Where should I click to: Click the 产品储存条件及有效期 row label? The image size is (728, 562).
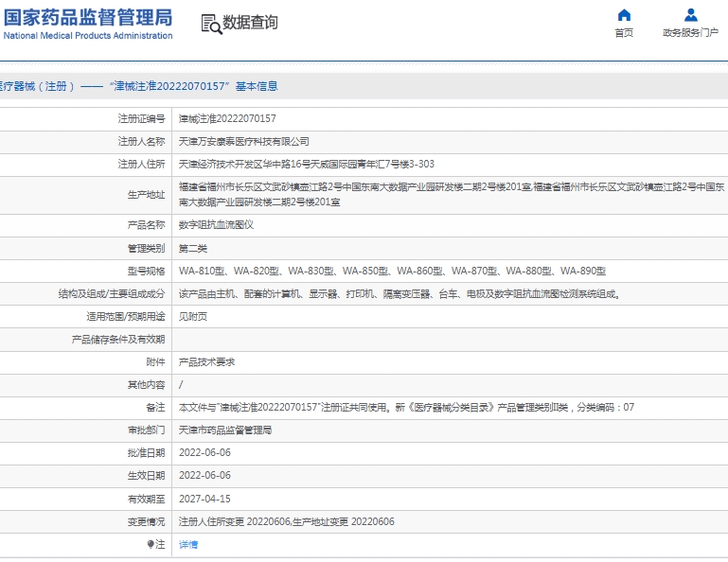[x=118, y=340]
